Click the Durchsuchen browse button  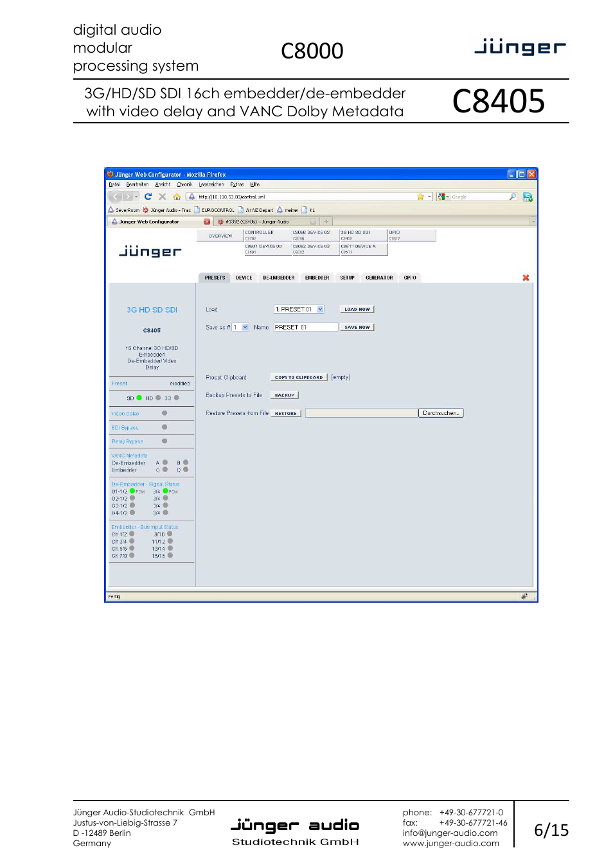441,413
